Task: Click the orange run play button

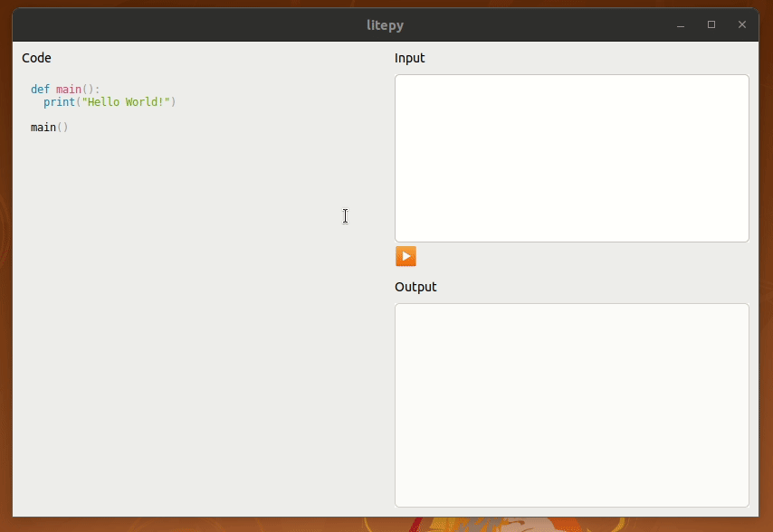Action: point(406,256)
